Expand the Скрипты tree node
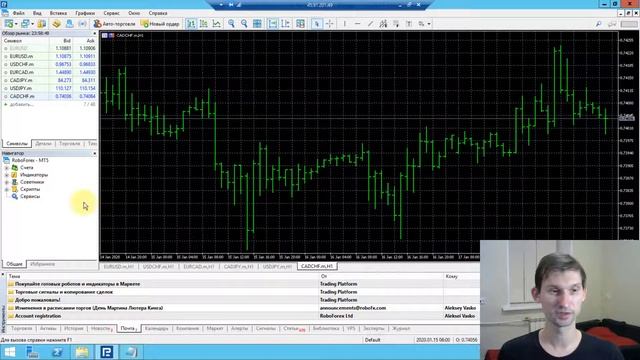The height and width of the screenshot is (360, 640). click(7, 189)
